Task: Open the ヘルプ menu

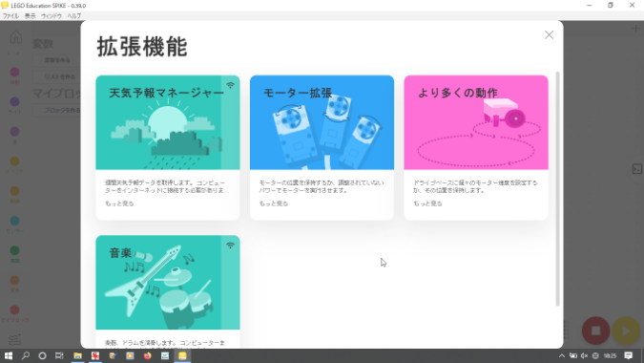Action: tap(73, 16)
